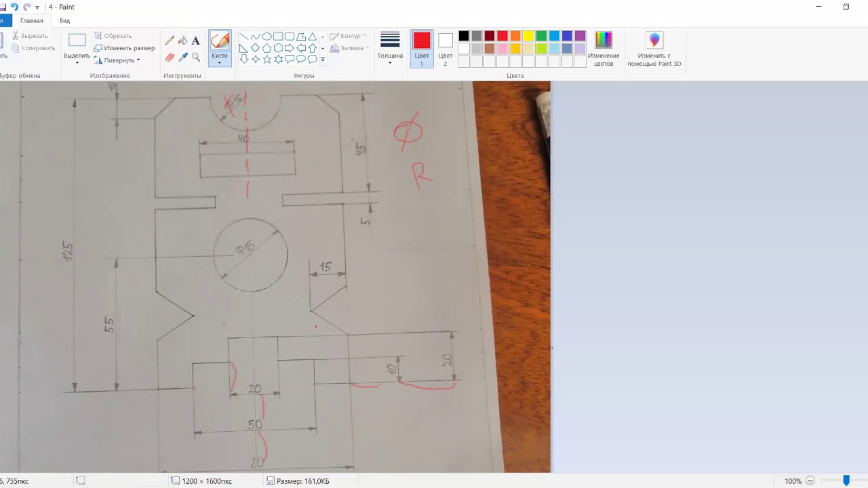Choose the pentagon shape

267,48
